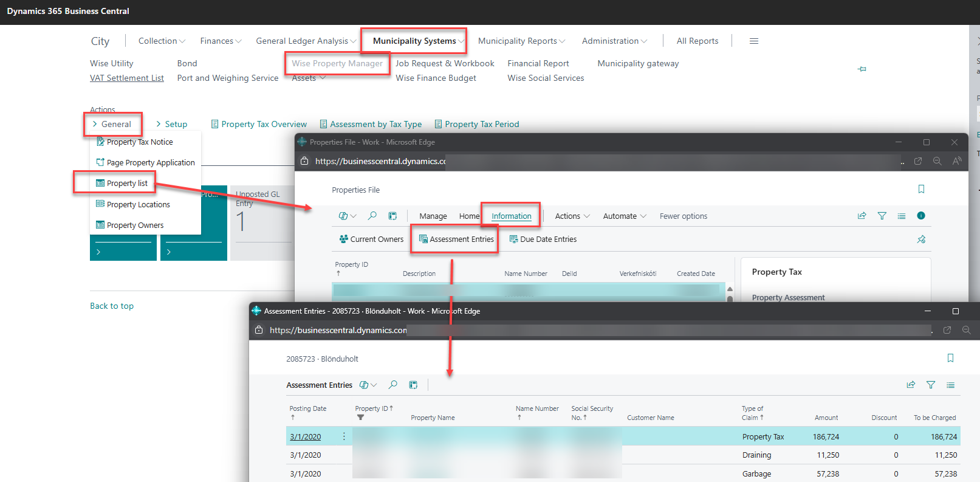Click the lock icon in Properties File address bar

coord(304,161)
